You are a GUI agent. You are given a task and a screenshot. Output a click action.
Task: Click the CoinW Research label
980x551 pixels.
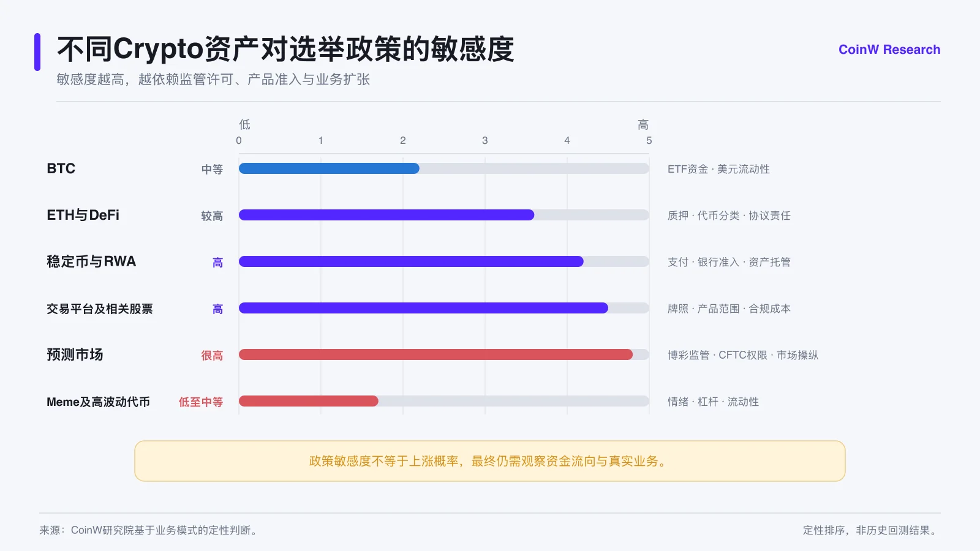(x=889, y=50)
